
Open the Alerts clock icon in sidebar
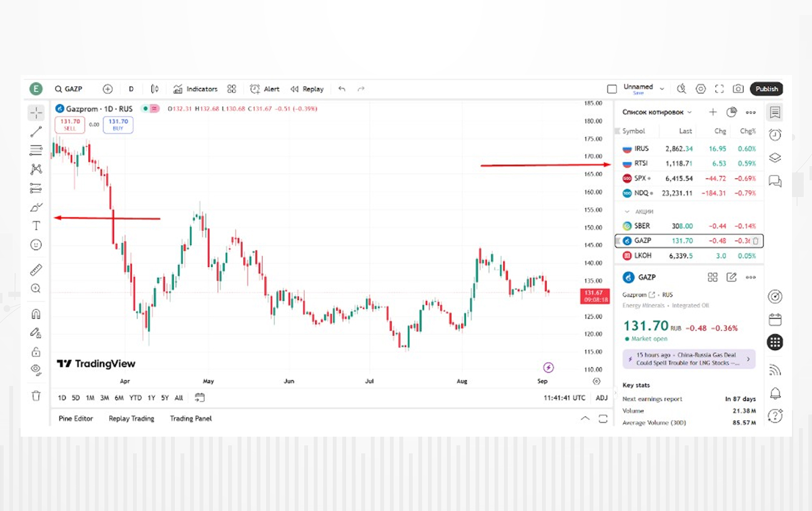click(x=775, y=135)
